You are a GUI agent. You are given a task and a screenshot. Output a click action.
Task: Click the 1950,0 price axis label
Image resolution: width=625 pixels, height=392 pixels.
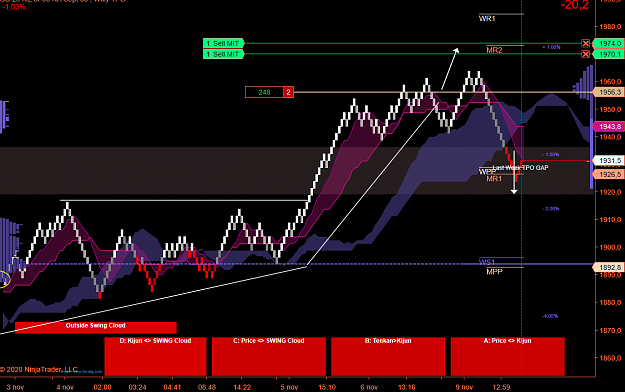pyautogui.click(x=611, y=109)
